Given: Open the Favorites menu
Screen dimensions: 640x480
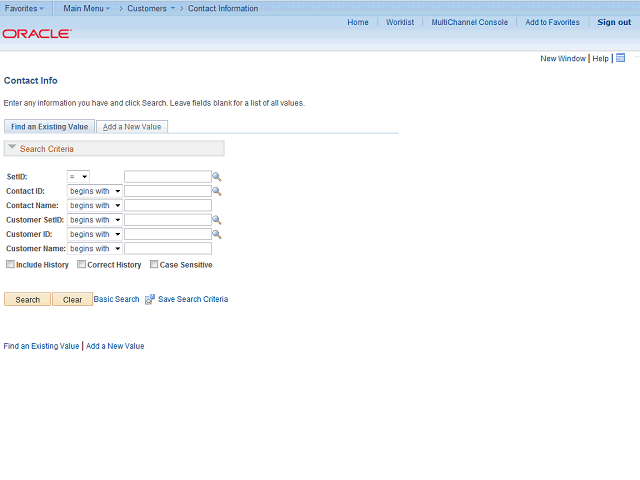Looking at the screenshot, I should (24, 8).
